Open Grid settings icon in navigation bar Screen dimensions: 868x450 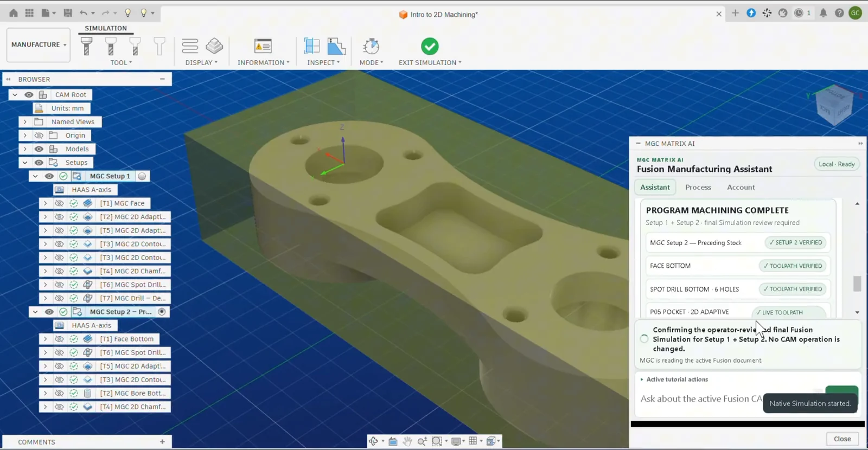click(x=473, y=441)
